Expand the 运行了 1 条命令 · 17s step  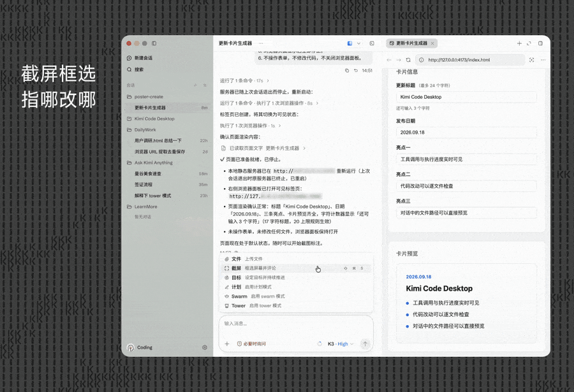pyautogui.click(x=244, y=80)
